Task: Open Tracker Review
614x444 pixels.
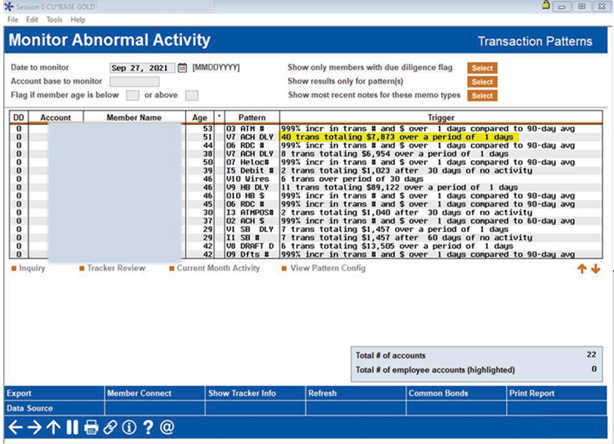Action: click(x=112, y=268)
